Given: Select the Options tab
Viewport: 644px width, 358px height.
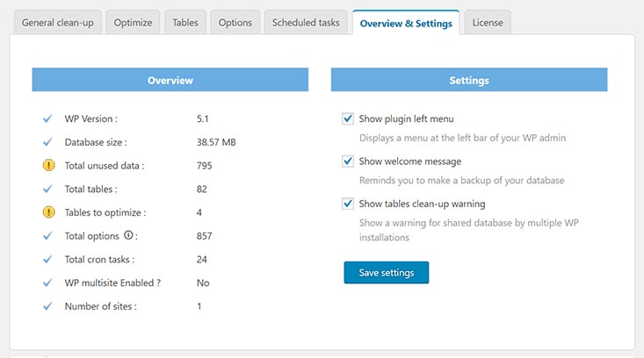Looking at the screenshot, I should tap(235, 23).
